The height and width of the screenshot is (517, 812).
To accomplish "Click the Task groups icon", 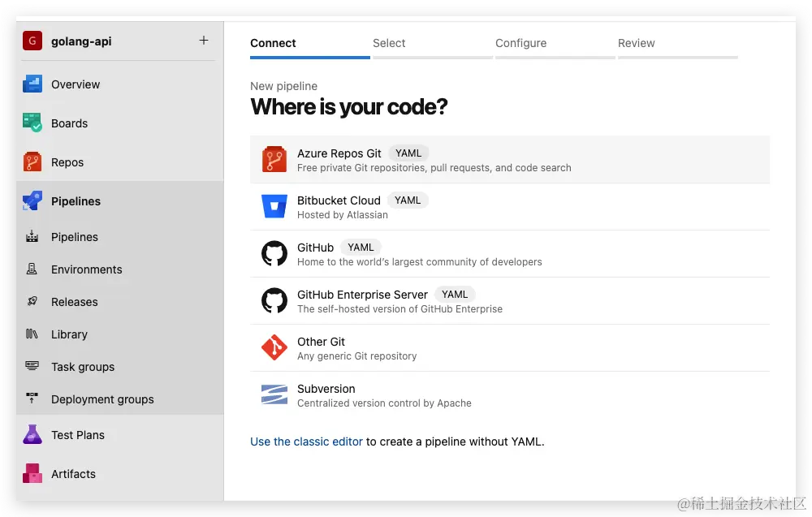I will tap(32, 366).
